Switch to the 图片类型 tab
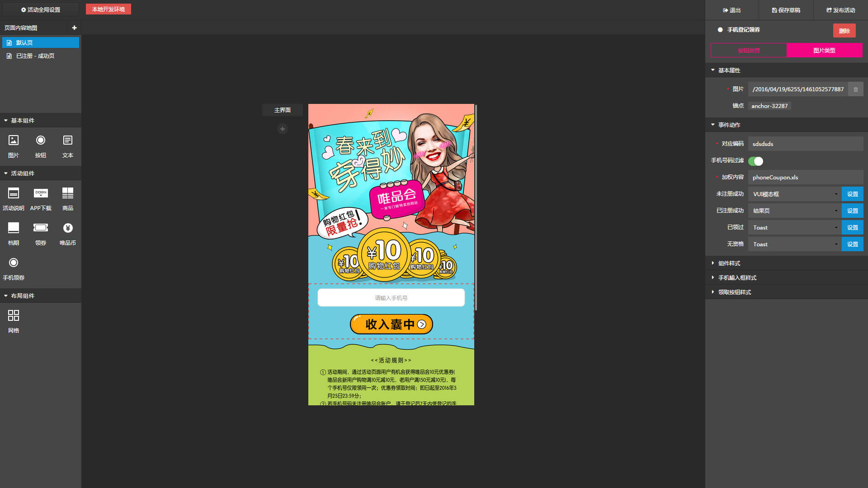 [x=824, y=50]
